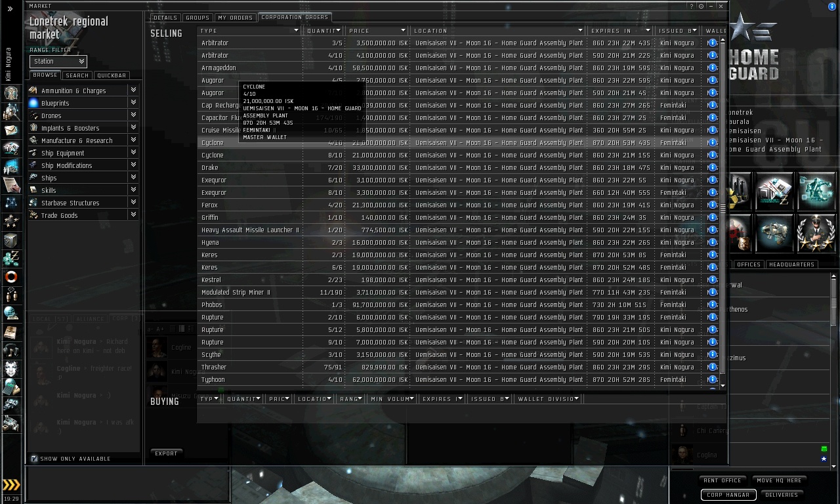Show info for Modulated Strip Miner II order
This screenshot has width=840, height=504.
pos(713,292)
